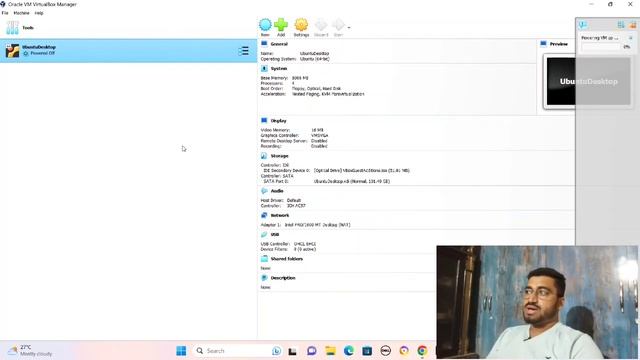Select the UbuntuDesktop virtual machine
Viewport: 640px width, 360px height.
[128, 51]
